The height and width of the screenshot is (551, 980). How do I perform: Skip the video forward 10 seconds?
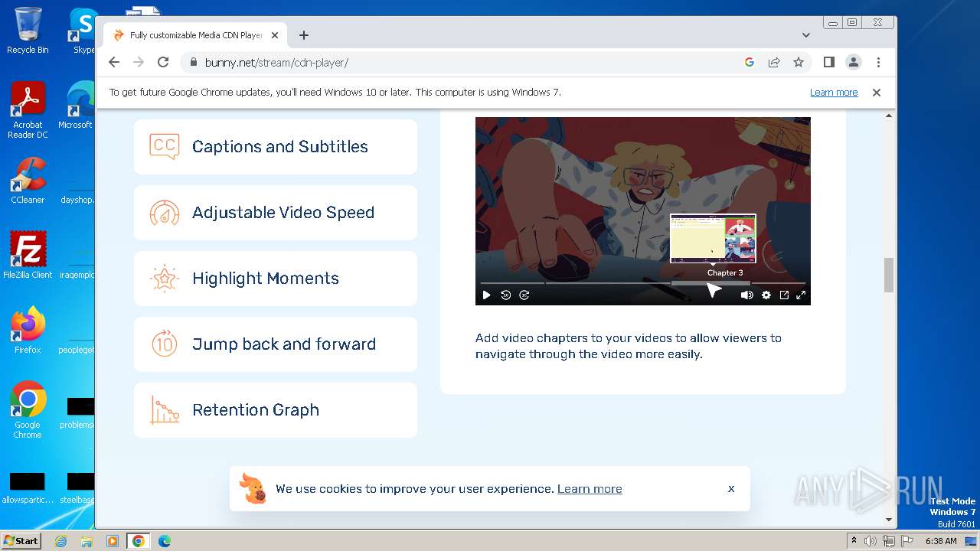click(524, 295)
